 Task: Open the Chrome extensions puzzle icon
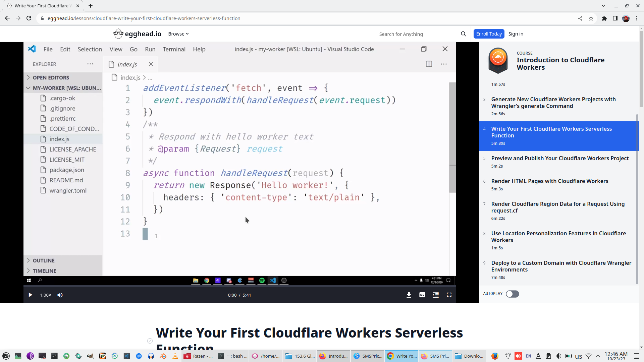coord(604,18)
